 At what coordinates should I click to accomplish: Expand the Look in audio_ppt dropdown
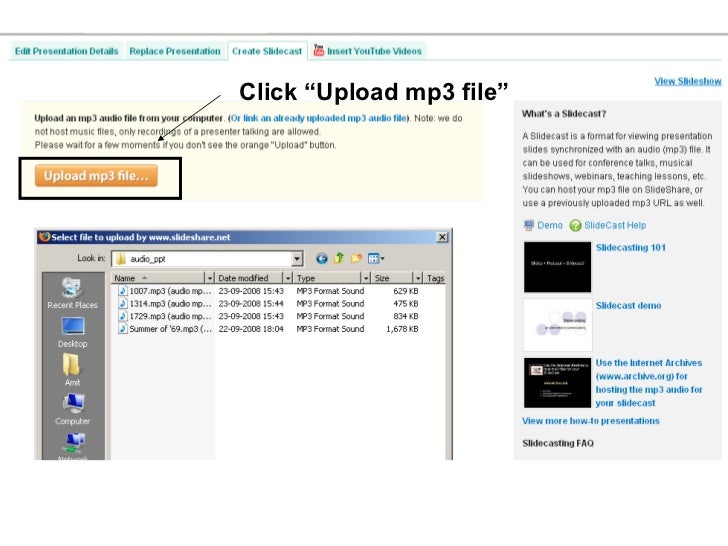coord(297,259)
